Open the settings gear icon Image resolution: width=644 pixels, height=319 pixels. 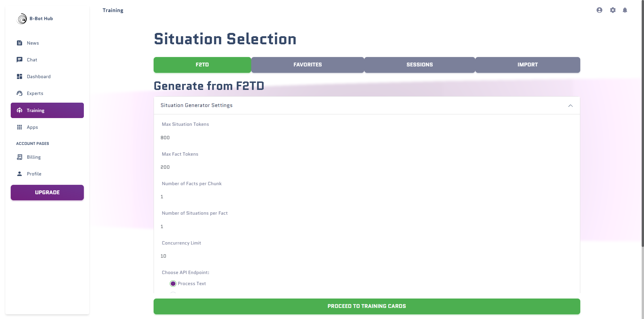613,10
